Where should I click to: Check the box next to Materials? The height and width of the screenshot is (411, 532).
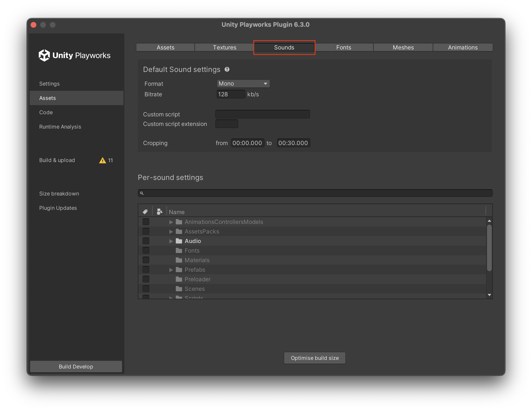pos(146,260)
